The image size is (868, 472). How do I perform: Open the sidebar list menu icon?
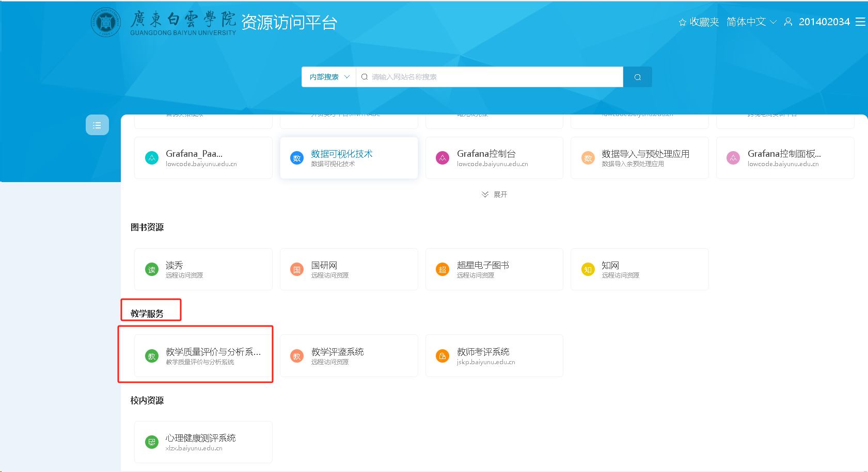pyautogui.click(x=97, y=125)
